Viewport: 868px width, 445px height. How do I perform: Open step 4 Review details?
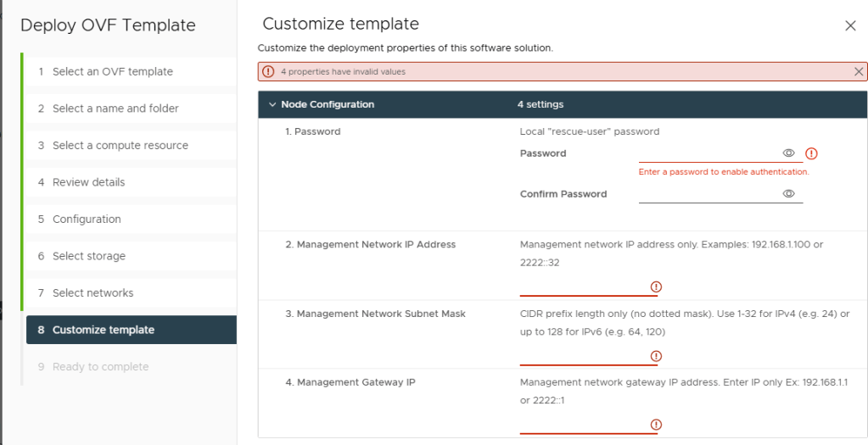point(132,182)
